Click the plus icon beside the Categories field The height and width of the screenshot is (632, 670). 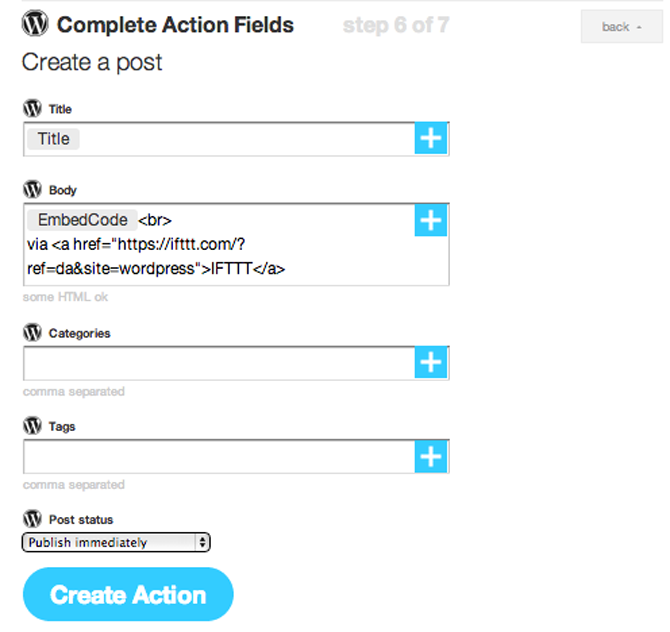coord(431,362)
